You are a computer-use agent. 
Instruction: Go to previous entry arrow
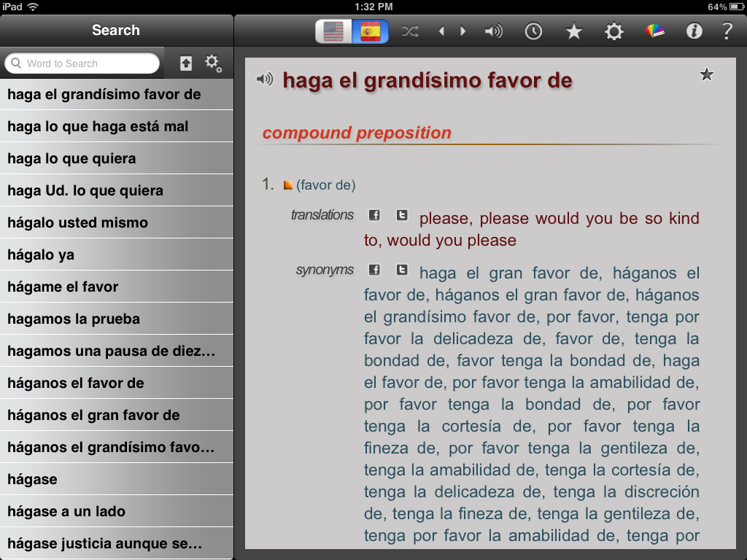coord(441,31)
